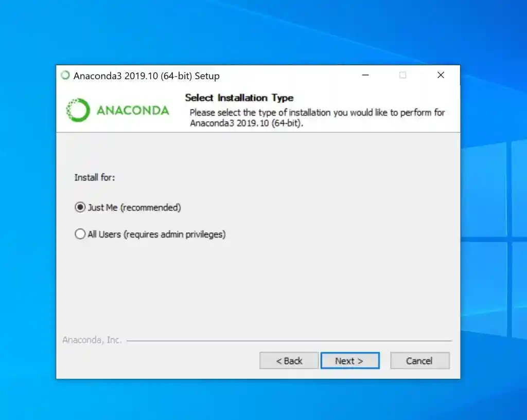Click the "Anaconda3 2019.10 (64-bit) Setup" window title
The image size is (527, 420).
147,76
